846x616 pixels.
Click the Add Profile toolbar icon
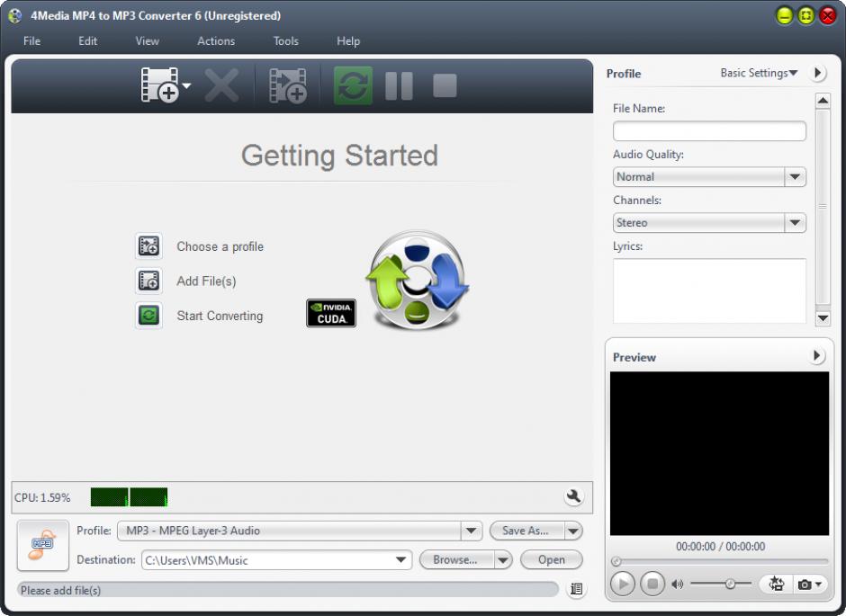click(x=288, y=85)
